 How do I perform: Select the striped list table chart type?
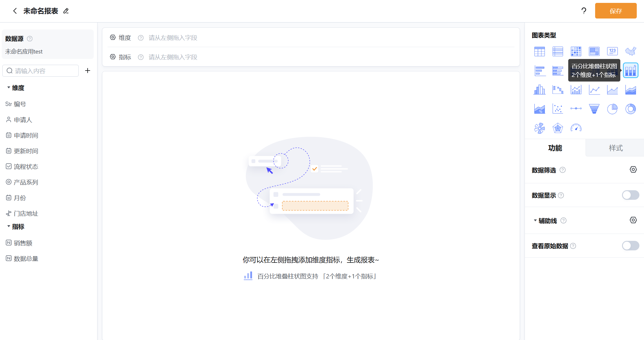558,51
